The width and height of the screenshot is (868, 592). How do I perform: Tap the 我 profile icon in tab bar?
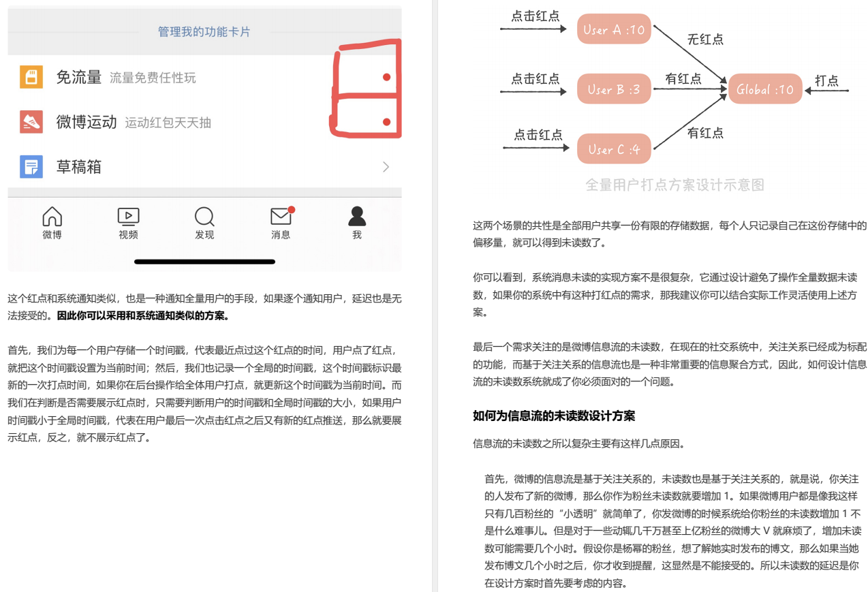(x=357, y=216)
